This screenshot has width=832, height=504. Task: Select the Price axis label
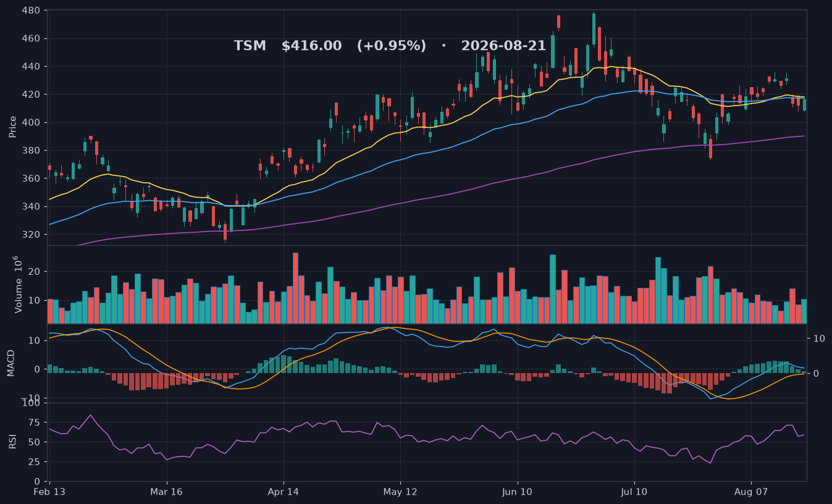pyautogui.click(x=13, y=126)
